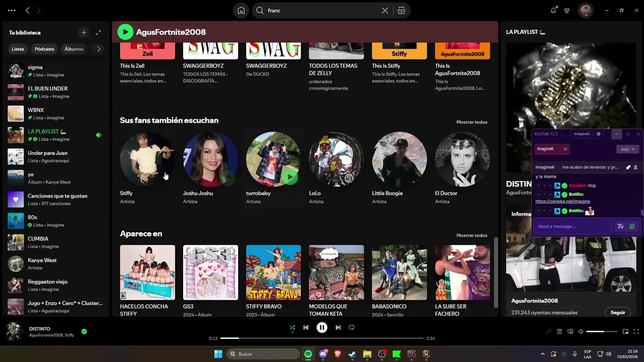This screenshot has width=644, height=362.
Task: Open the ye album by Kanye West
Action: [x=55, y=178]
